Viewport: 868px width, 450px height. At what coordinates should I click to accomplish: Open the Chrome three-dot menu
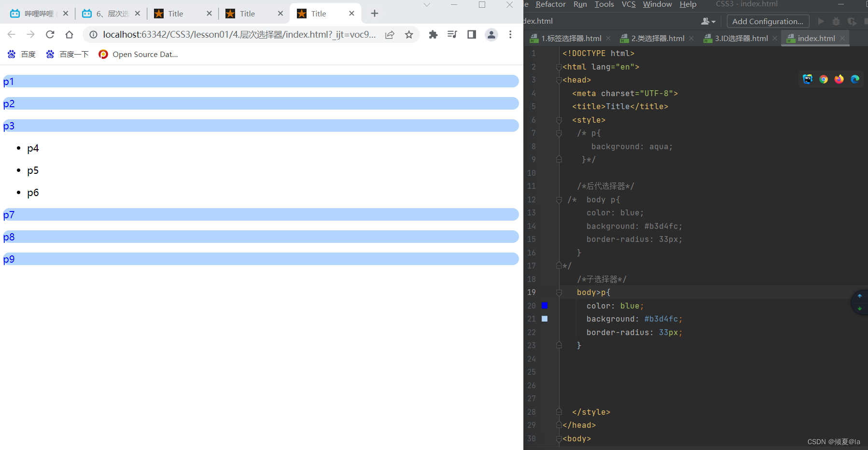point(510,34)
